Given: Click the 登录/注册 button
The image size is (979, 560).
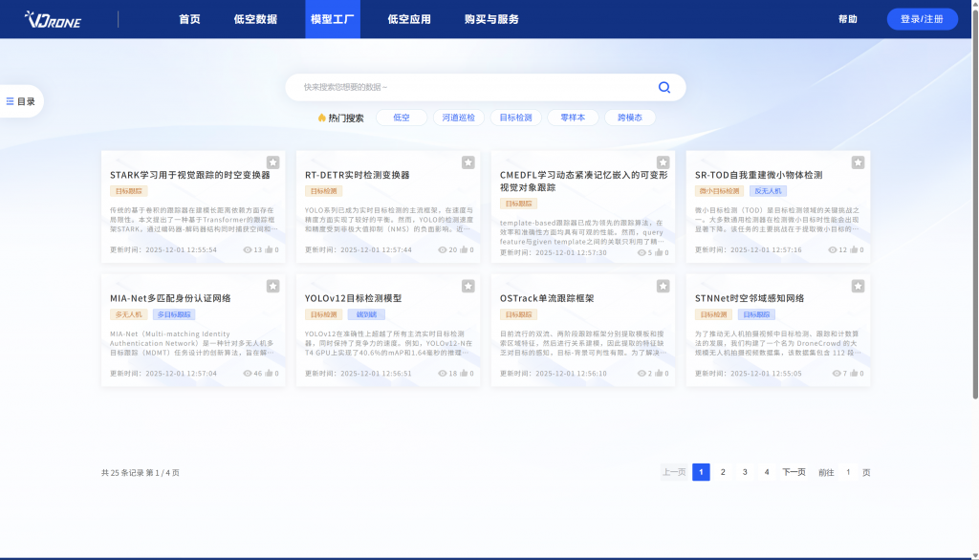Looking at the screenshot, I should point(922,19).
